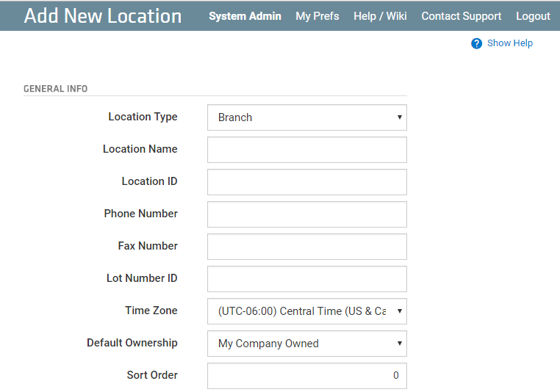Click the Fax Number text field
This screenshot has width=560, height=392.
pos(306,247)
